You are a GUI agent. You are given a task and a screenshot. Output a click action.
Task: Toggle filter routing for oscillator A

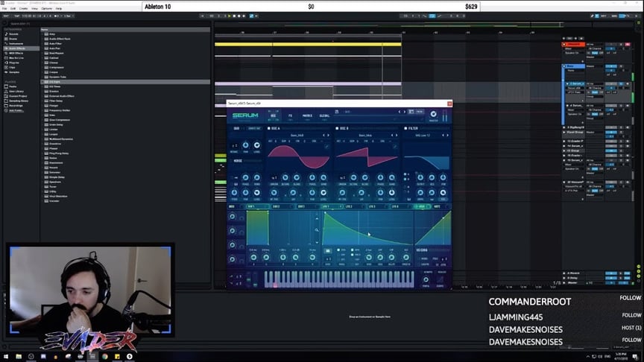[405, 174]
